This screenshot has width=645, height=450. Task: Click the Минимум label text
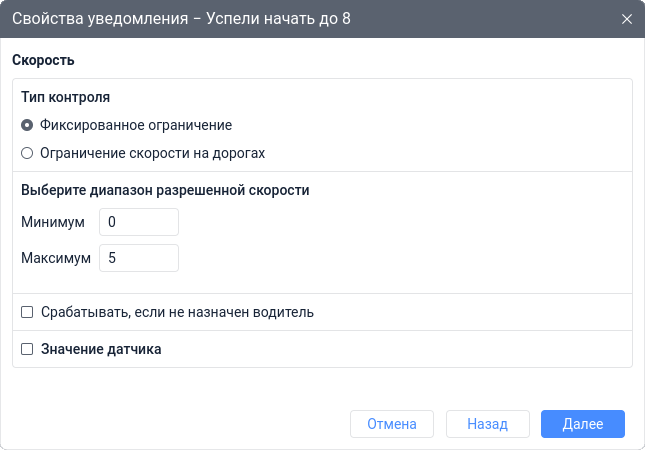click(53, 222)
